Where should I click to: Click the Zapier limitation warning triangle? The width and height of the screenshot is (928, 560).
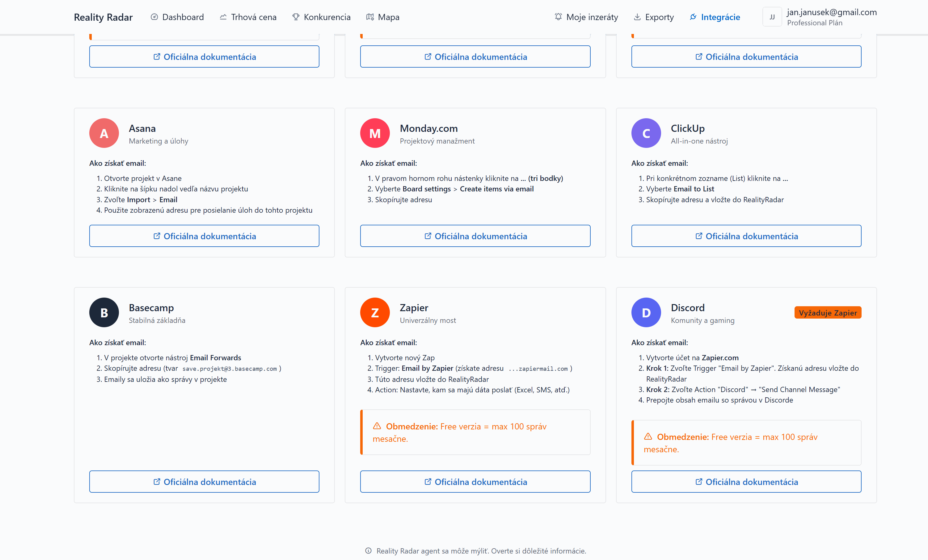[377, 426]
